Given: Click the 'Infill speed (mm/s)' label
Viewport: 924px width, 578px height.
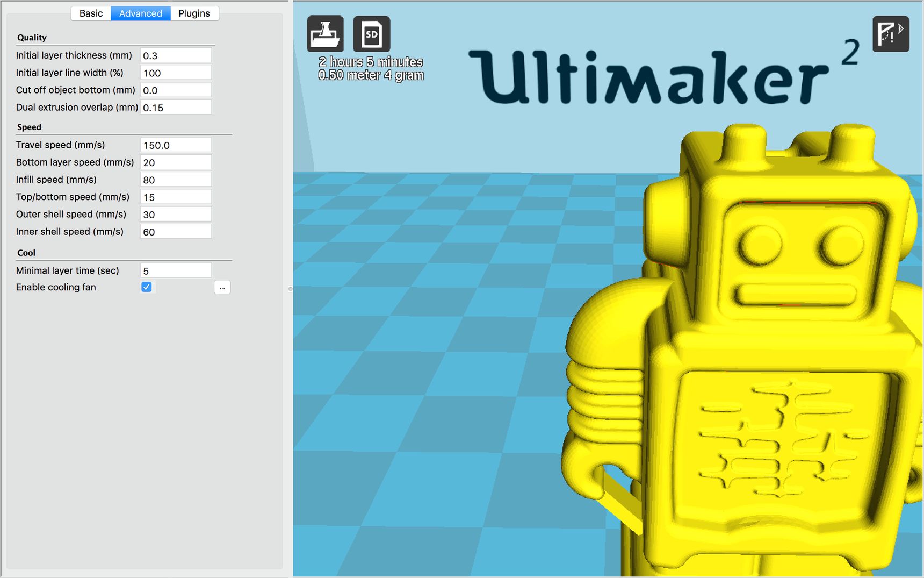Looking at the screenshot, I should 56,180.
